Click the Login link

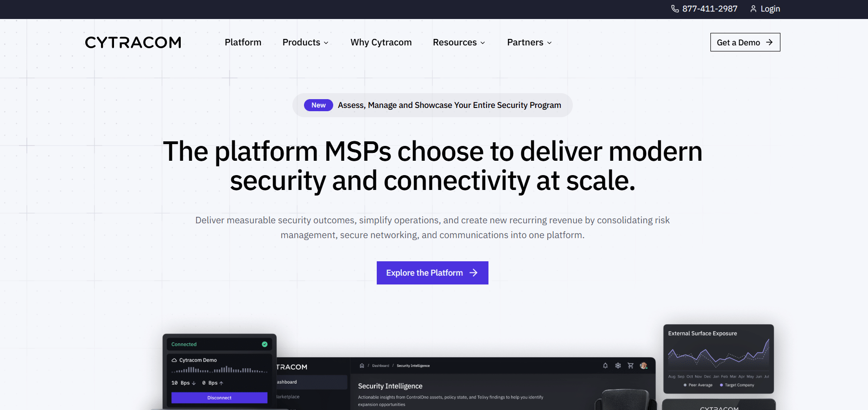pyautogui.click(x=770, y=9)
